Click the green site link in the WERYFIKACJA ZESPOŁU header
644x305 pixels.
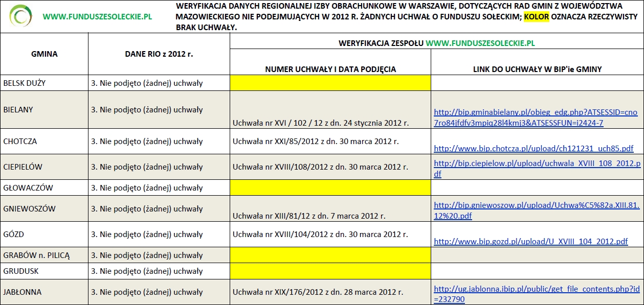pyautogui.click(x=480, y=43)
